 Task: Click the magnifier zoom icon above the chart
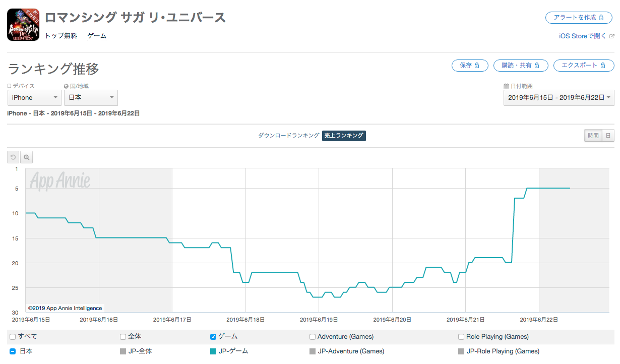26,157
